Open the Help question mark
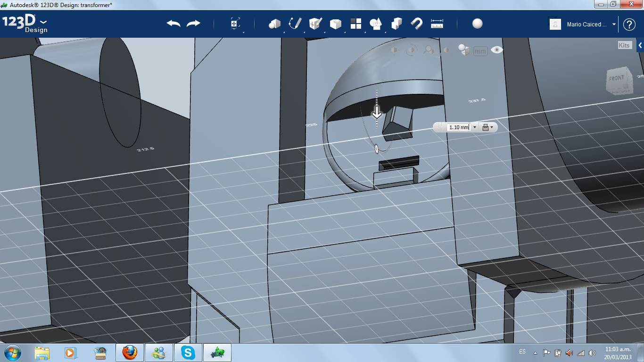 [629, 24]
